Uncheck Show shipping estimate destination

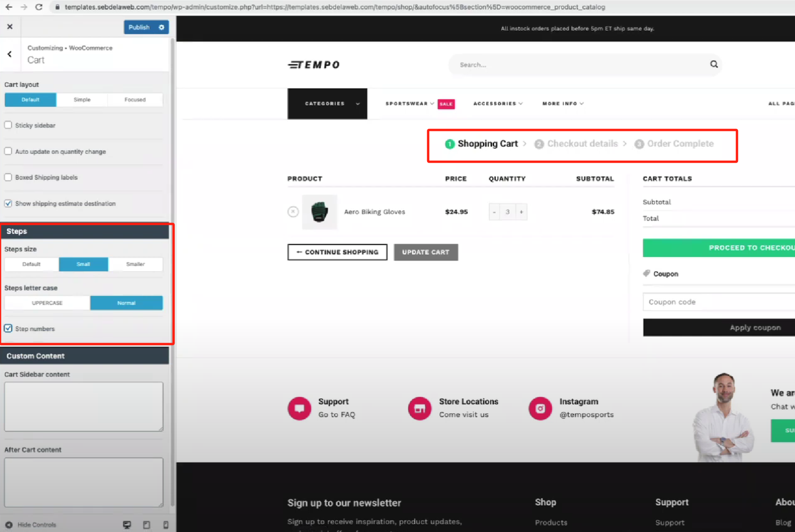coord(8,203)
